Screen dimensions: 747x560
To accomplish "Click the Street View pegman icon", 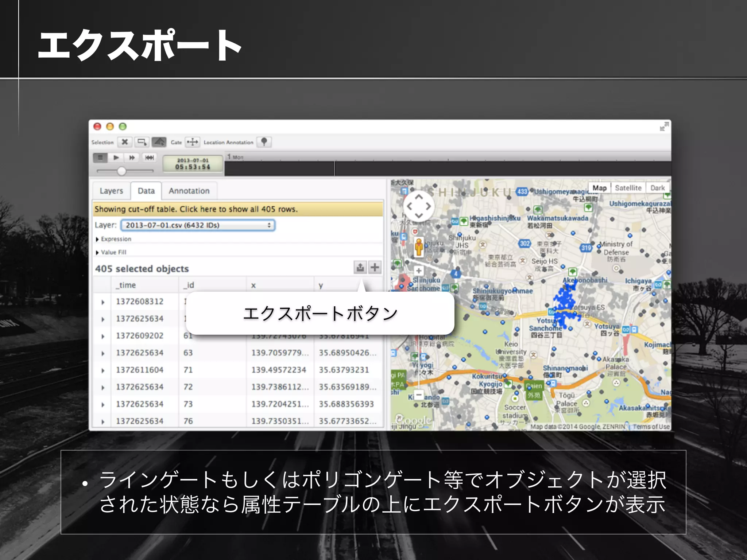I will coord(419,247).
